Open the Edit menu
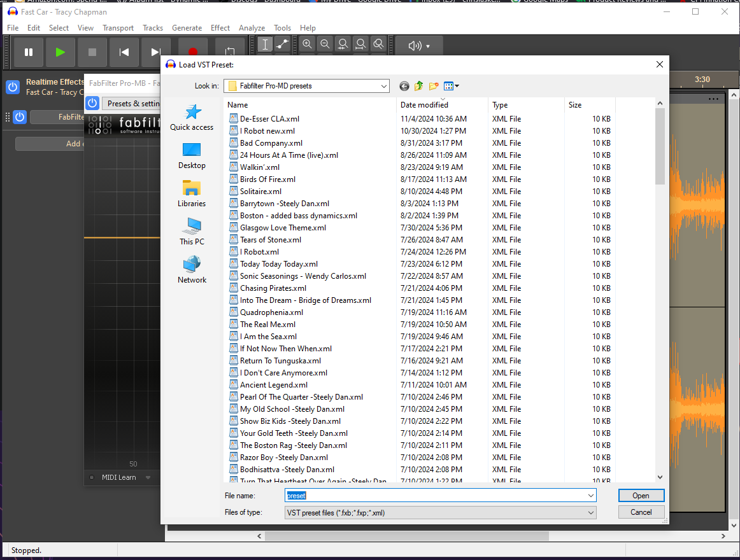This screenshot has height=560, width=740. (34, 28)
